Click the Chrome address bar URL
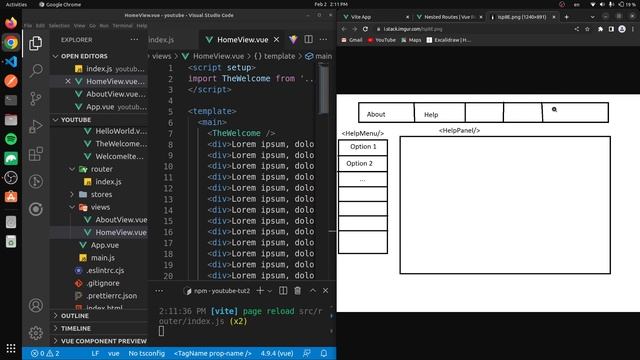Screen dimensions: 640x360 click(413, 29)
